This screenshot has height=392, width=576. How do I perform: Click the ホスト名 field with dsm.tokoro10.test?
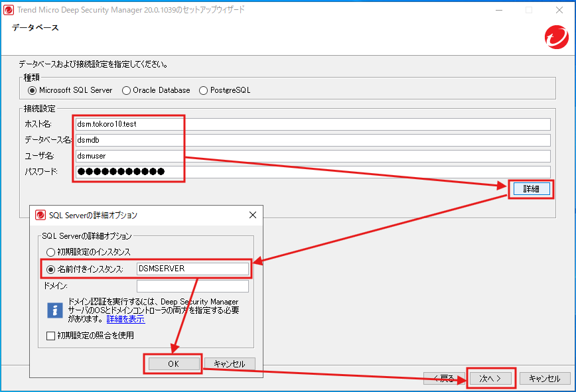point(313,124)
